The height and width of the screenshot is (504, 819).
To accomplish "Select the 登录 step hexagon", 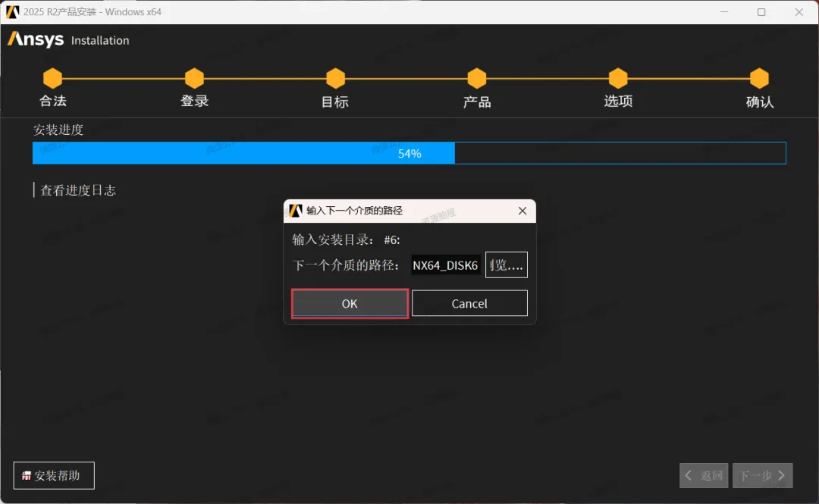I will click(x=194, y=78).
